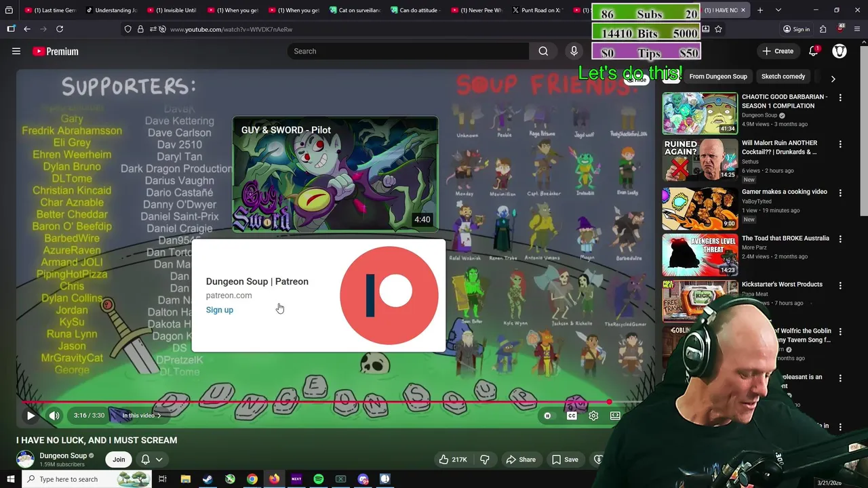
Task: Switch to the Punt Road on X browser tab
Action: coord(538,10)
